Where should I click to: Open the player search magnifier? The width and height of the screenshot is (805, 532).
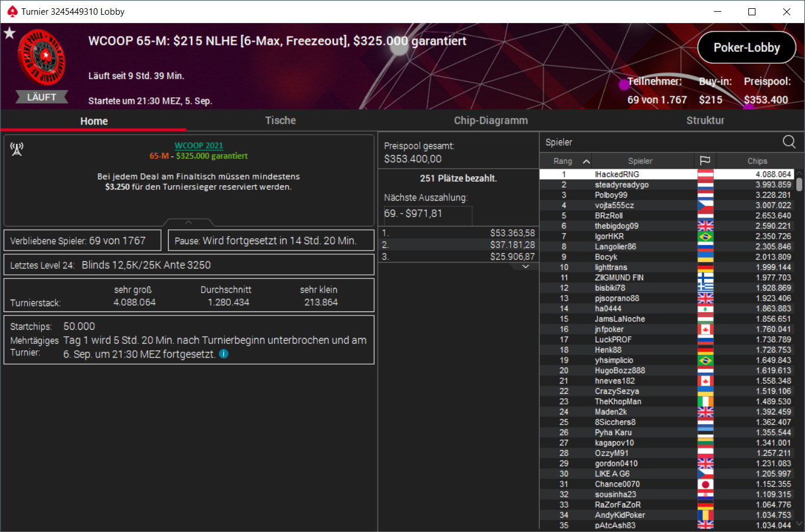pyautogui.click(x=788, y=142)
